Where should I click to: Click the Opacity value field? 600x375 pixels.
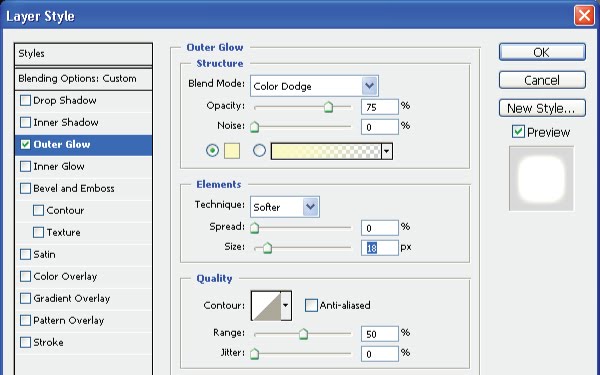click(380, 107)
